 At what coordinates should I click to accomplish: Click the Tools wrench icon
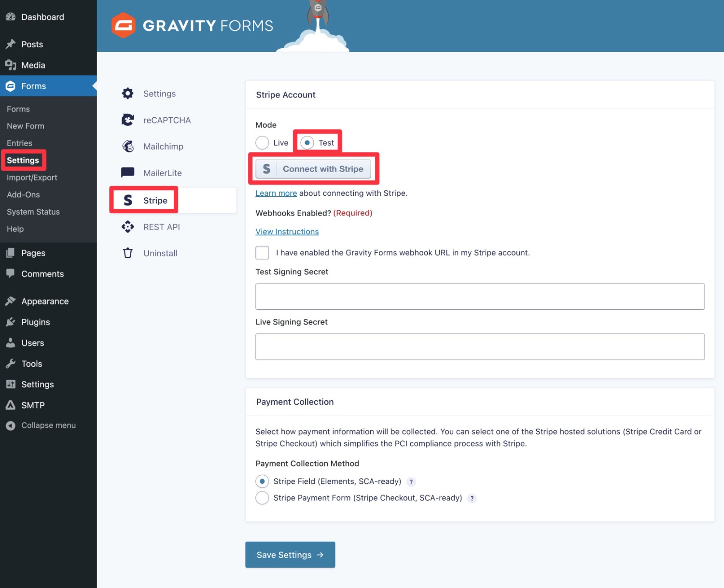11,364
